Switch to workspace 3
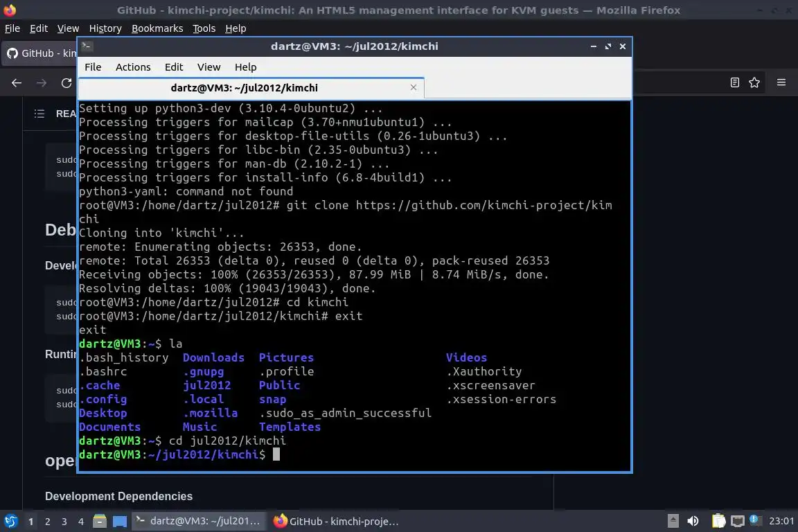The image size is (798, 532). pos(64,522)
